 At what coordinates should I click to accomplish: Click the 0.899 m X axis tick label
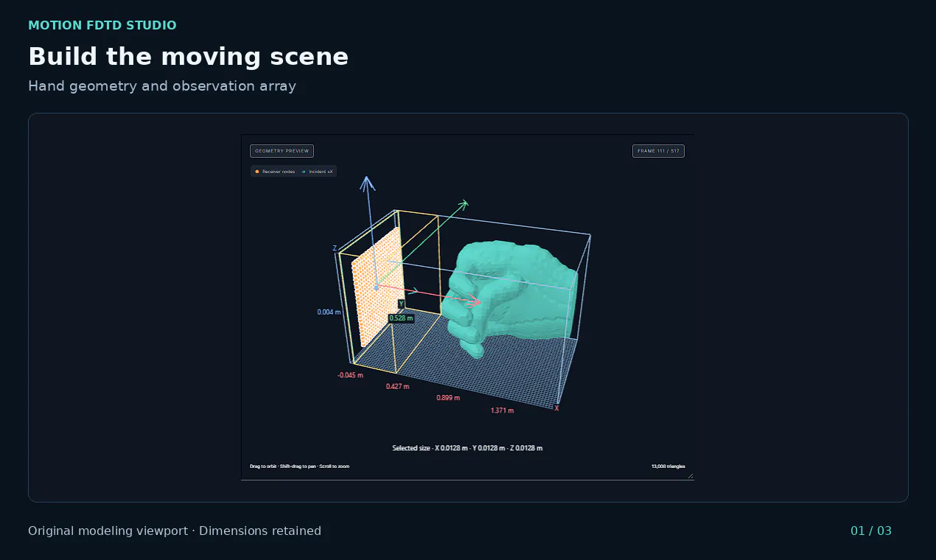(448, 398)
